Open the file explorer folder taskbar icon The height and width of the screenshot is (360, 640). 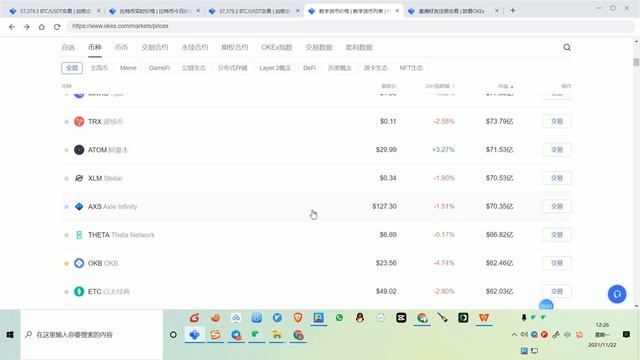coord(277,335)
